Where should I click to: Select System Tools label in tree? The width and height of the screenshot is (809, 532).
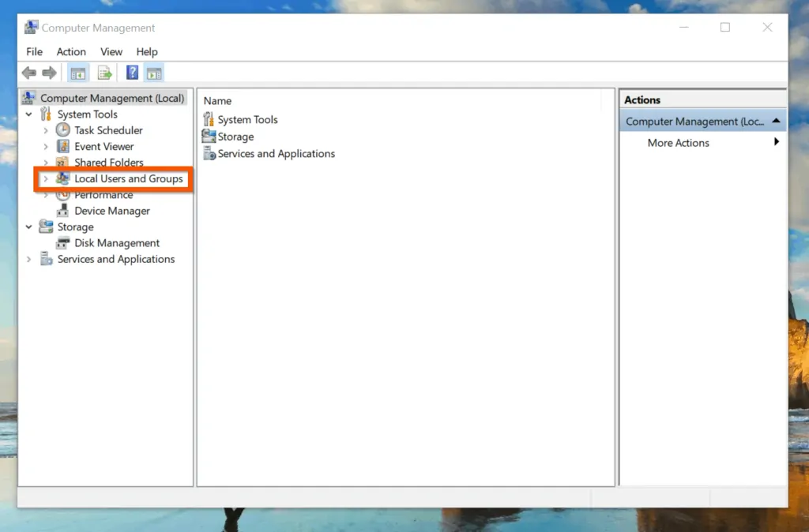click(87, 114)
